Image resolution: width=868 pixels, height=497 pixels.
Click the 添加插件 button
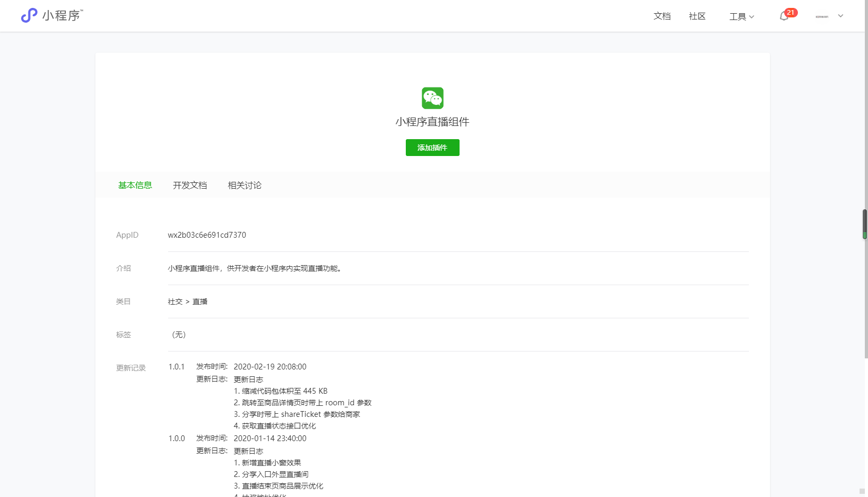(432, 148)
